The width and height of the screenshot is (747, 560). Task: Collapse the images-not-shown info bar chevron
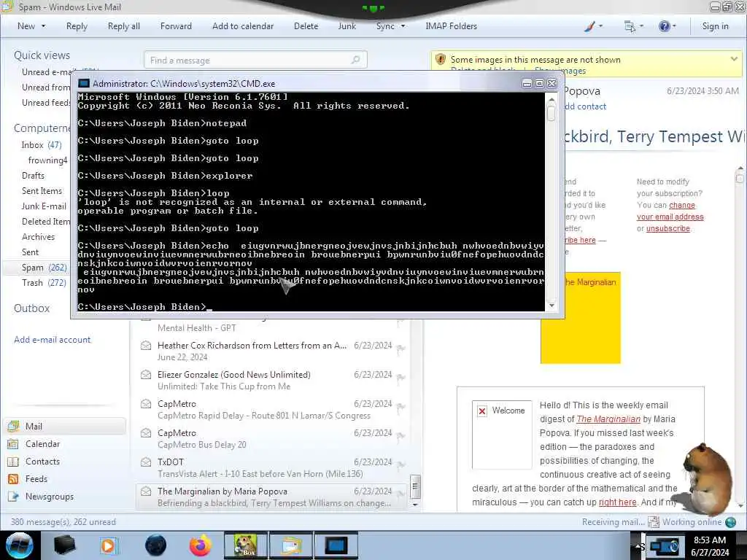[734, 59]
